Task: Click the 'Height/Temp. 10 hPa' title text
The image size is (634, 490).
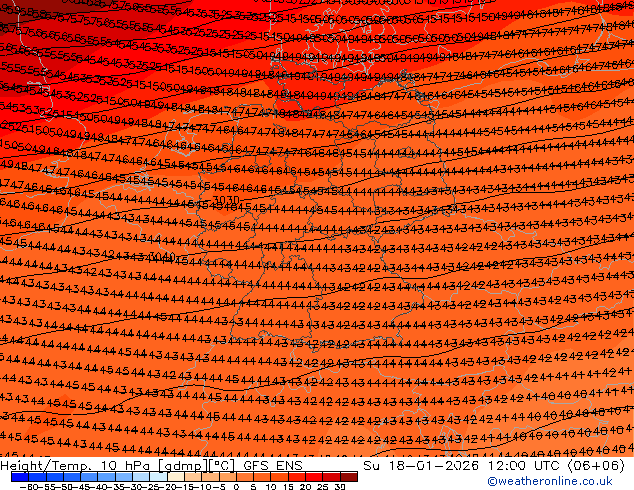Action: (x=76, y=466)
